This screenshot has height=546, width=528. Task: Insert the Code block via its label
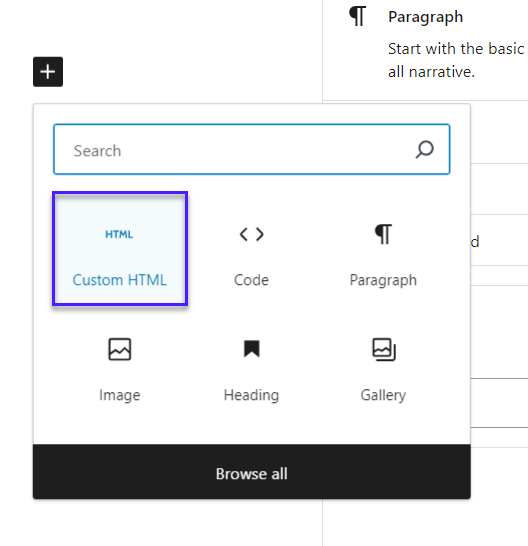[x=251, y=280]
